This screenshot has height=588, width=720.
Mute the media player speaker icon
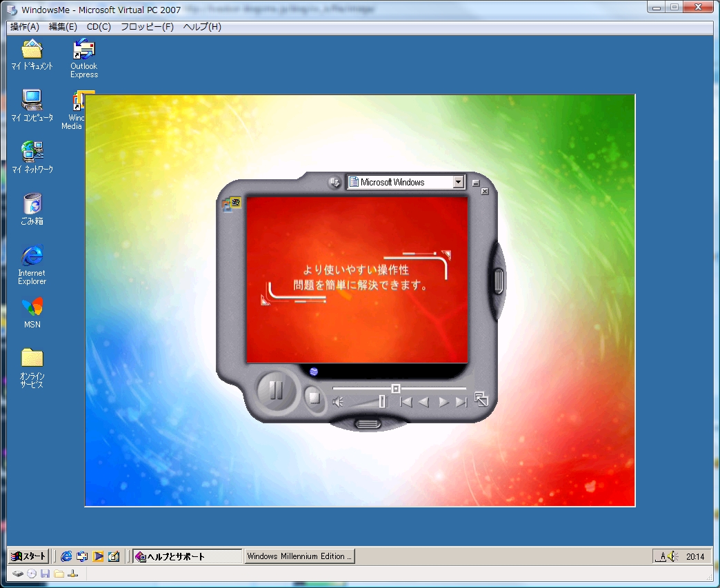point(338,402)
